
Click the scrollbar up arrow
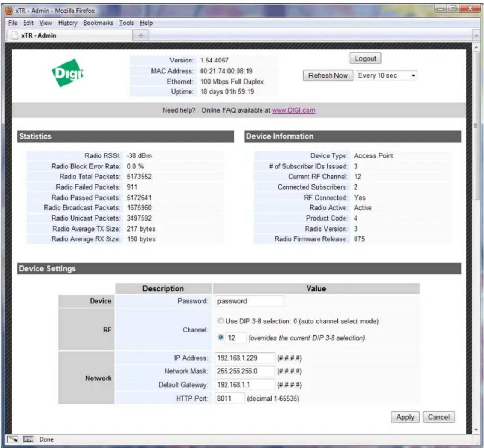[476, 47]
